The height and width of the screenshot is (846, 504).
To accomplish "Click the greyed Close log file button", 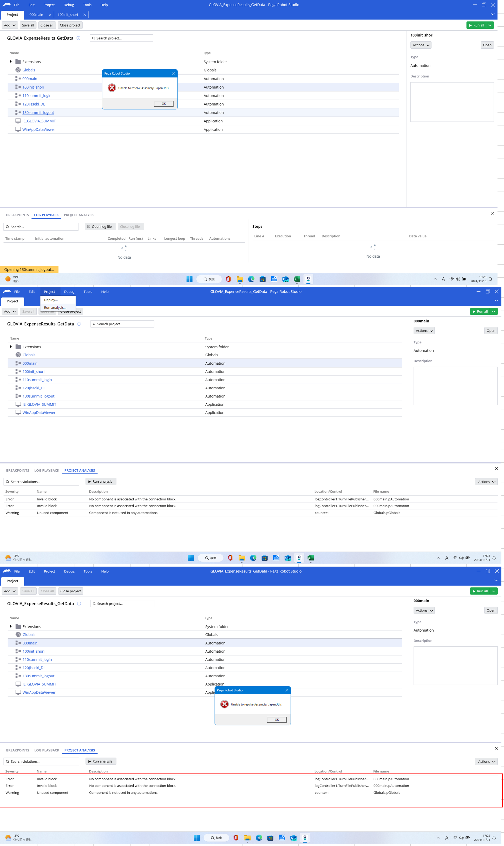I will click(130, 227).
